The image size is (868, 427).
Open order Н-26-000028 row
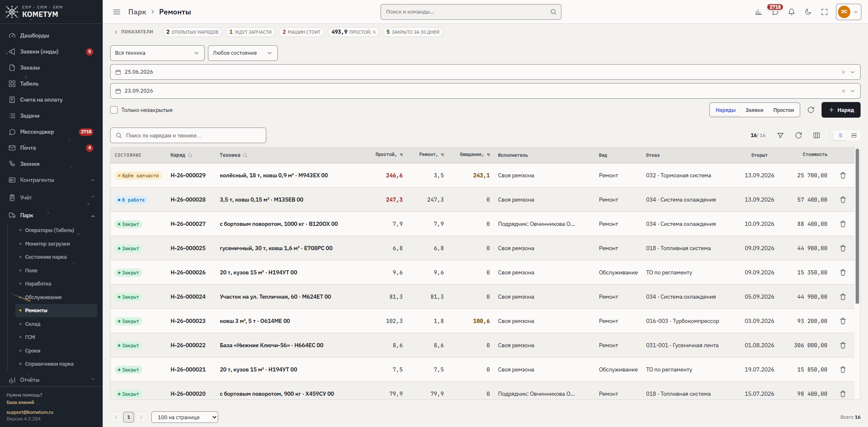point(482,200)
